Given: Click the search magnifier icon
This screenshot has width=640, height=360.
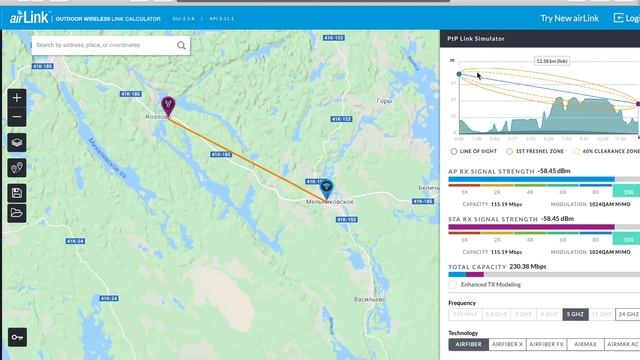Looking at the screenshot, I should (181, 45).
